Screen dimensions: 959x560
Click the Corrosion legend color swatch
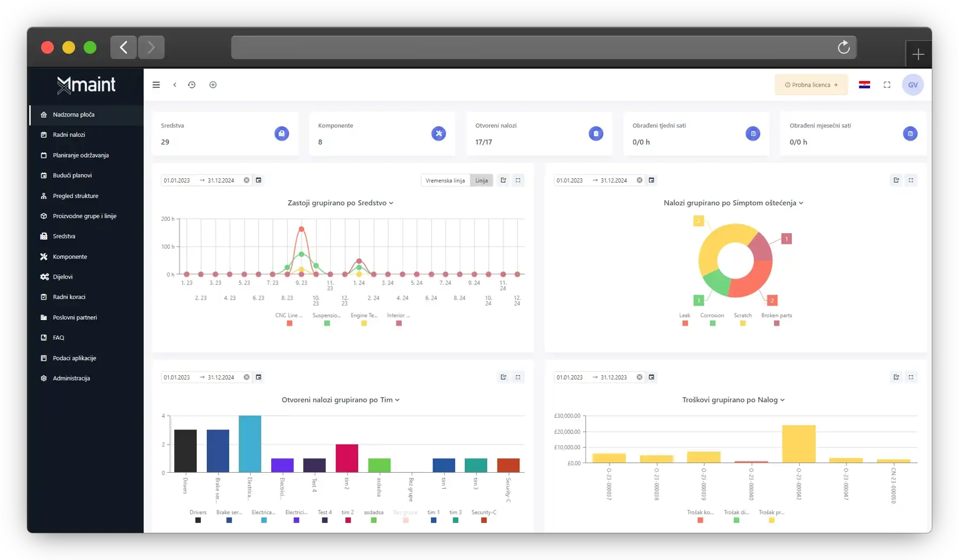(x=712, y=323)
